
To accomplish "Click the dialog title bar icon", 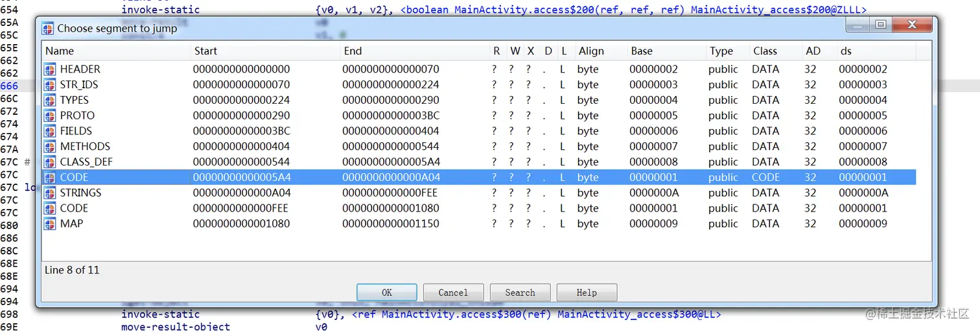I will pos(47,28).
